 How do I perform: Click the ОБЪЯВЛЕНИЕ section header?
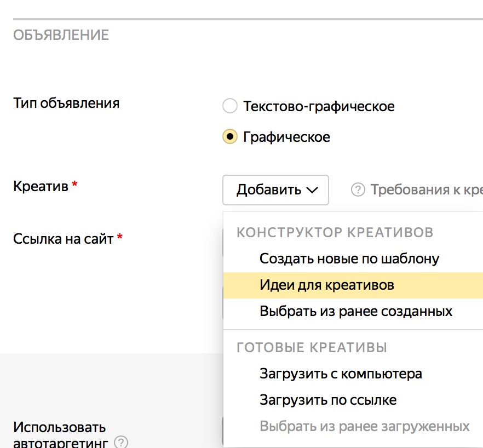point(61,36)
